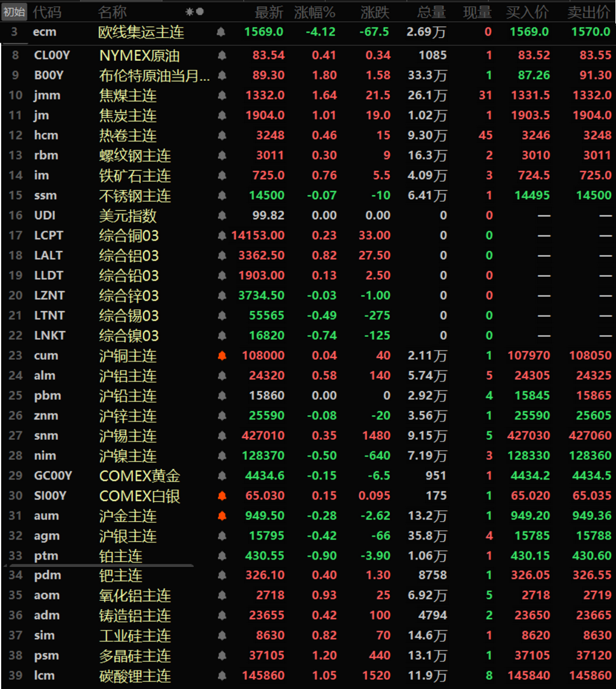Viewport: 616px width, 689px height.
Task: Click code SI00Y
Action: [x=50, y=496]
